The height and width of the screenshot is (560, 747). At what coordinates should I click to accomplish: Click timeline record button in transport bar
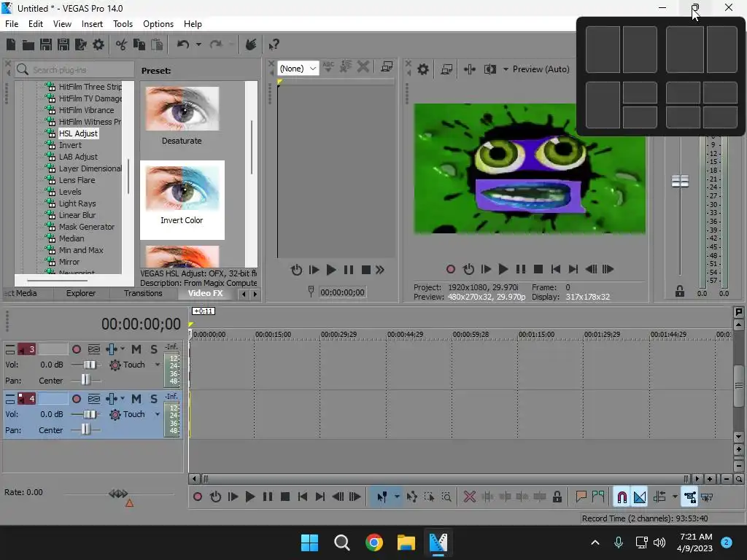tap(198, 497)
